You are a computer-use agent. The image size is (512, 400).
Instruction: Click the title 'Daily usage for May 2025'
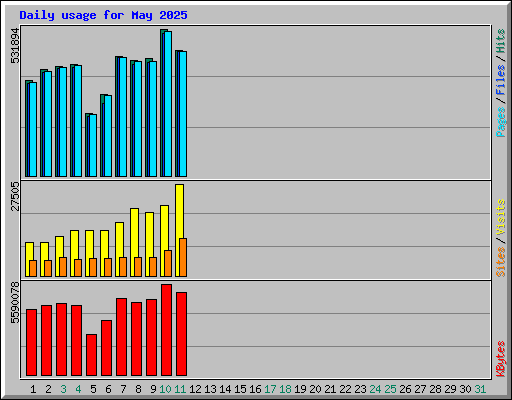pyautogui.click(x=103, y=15)
